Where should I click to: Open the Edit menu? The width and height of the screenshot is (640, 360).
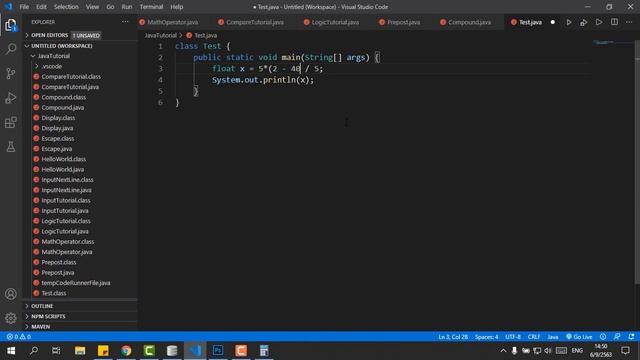pyautogui.click(x=41, y=7)
